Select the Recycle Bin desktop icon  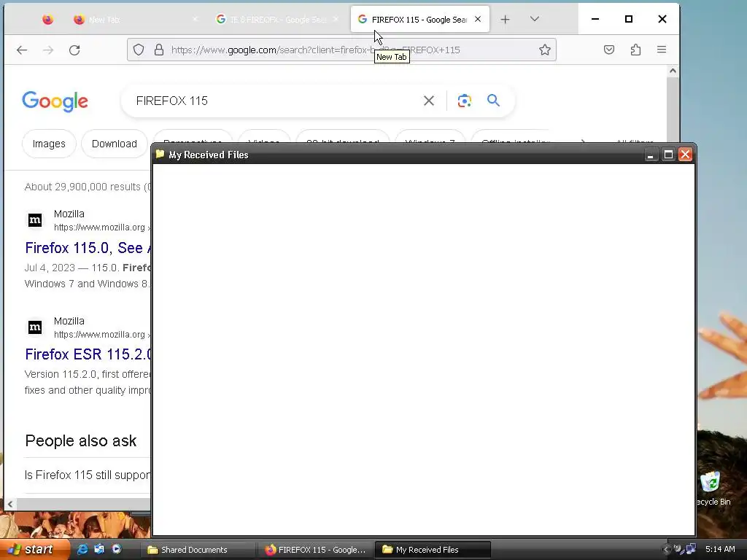[x=711, y=488]
